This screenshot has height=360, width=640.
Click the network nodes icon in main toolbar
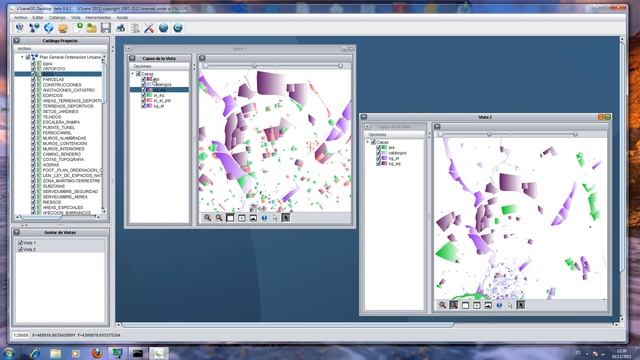[34, 28]
